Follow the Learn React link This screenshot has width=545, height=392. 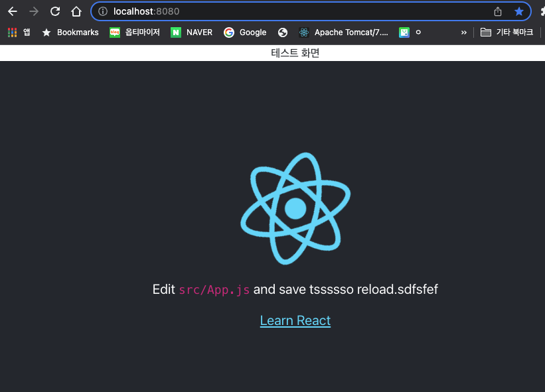[x=295, y=320]
